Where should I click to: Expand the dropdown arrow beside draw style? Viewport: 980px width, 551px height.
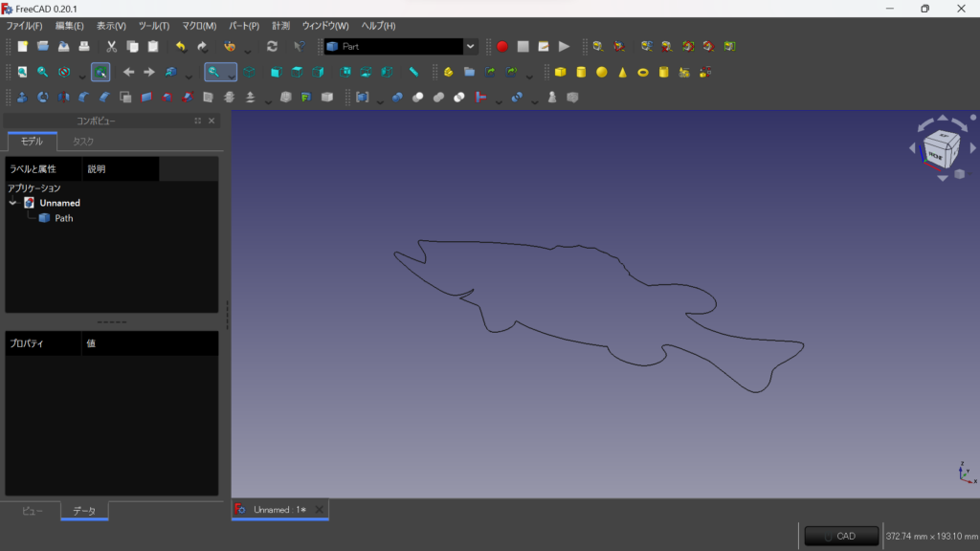pos(81,75)
